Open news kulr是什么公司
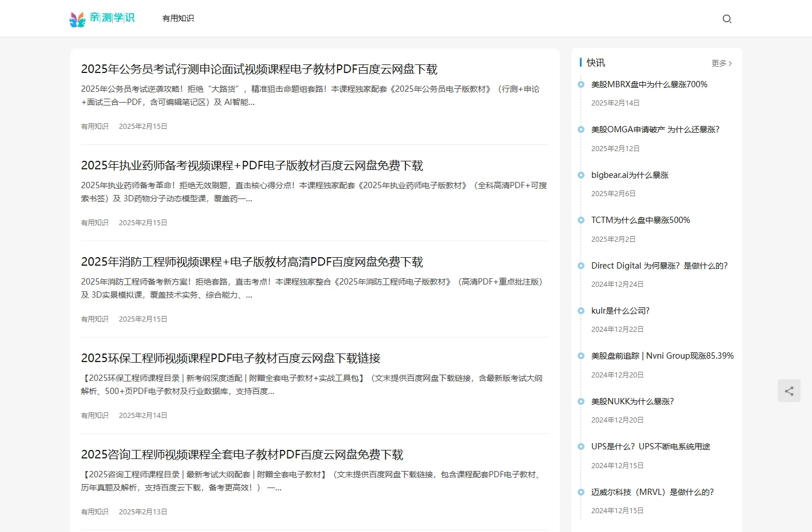This screenshot has width=812, height=532. 620,311
